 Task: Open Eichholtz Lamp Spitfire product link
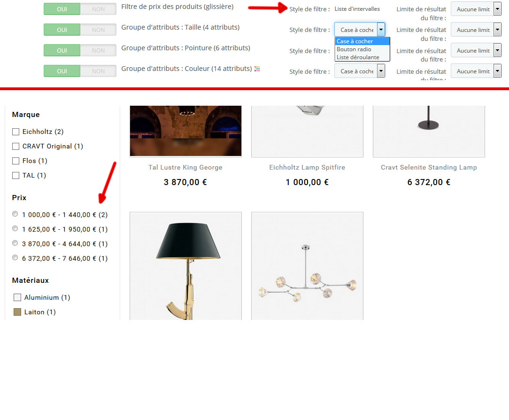(x=307, y=168)
